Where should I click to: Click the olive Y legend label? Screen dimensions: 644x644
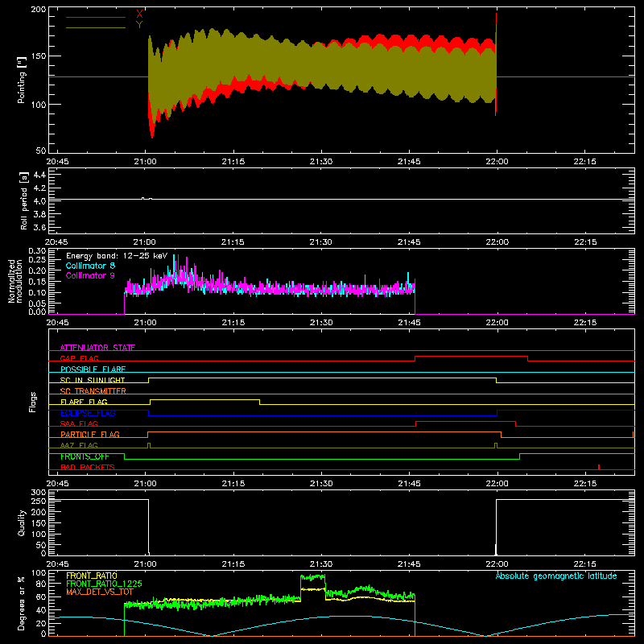[x=139, y=25]
